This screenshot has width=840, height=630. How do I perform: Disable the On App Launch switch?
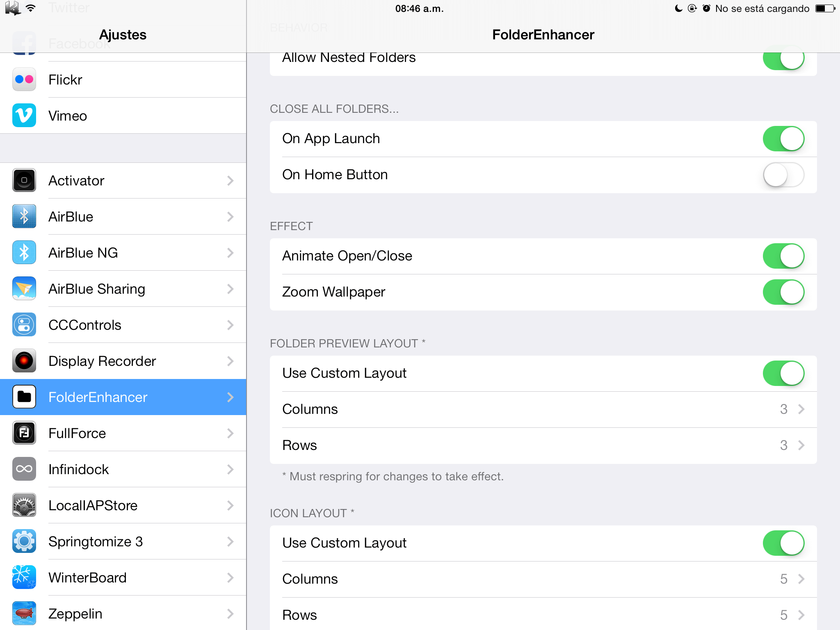[783, 139]
